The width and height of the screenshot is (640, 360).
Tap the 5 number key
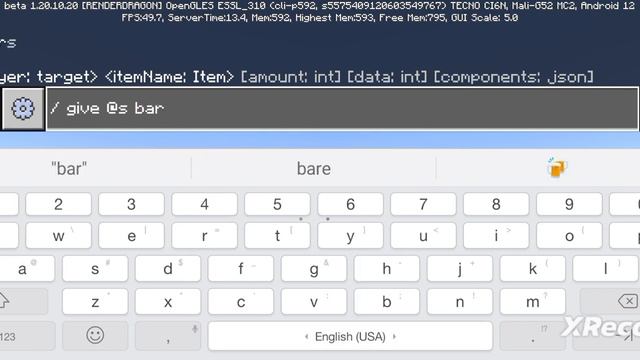tap(277, 204)
